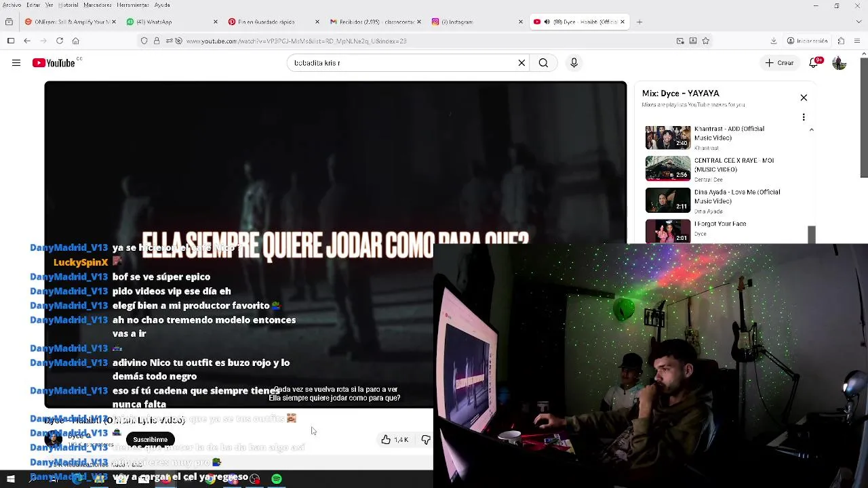Click the playlist scroll-up arrow
Image resolution: width=868 pixels, height=488 pixels.
click(812, 129)
